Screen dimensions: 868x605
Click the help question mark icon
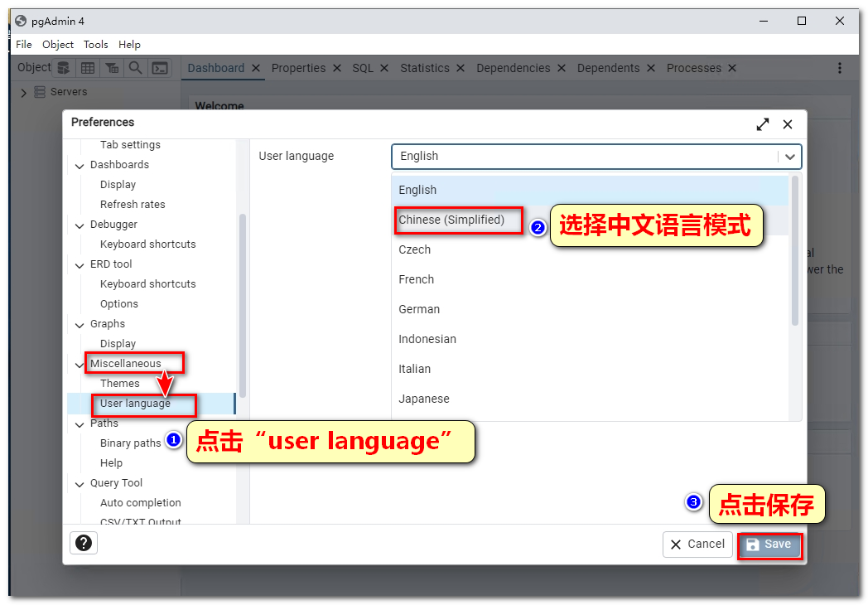(84, 543)
